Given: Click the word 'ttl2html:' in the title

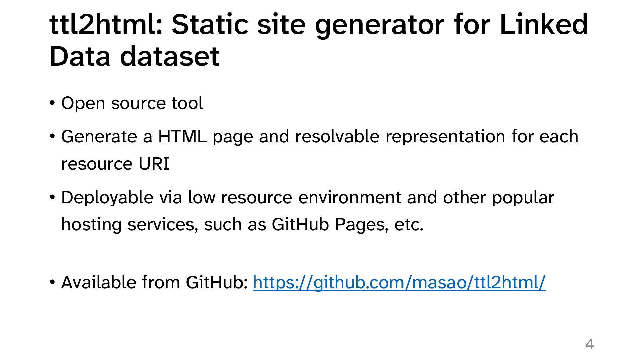Looking at the screenshot, I should point(106,24).
